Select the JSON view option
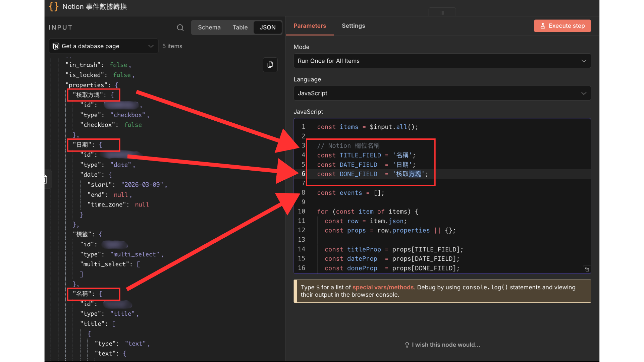This screenshot has width=644, height=362. pos(267,27)
